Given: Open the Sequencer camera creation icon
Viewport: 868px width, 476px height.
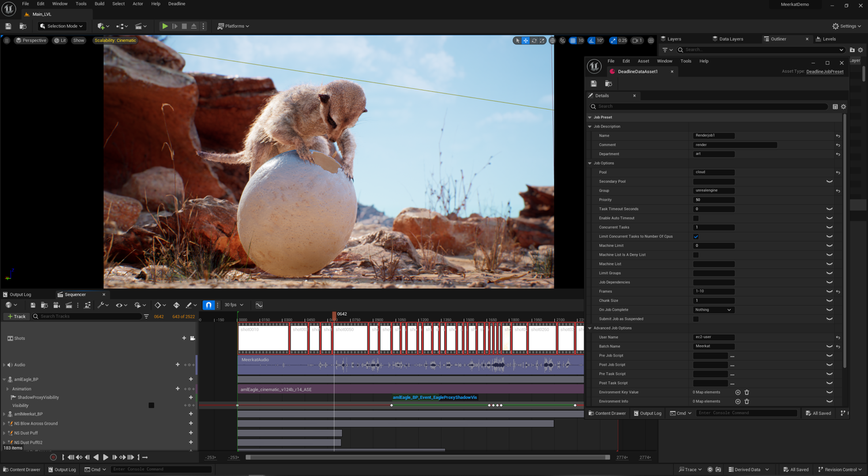Looking at the screenshot, I should point(56,305).
